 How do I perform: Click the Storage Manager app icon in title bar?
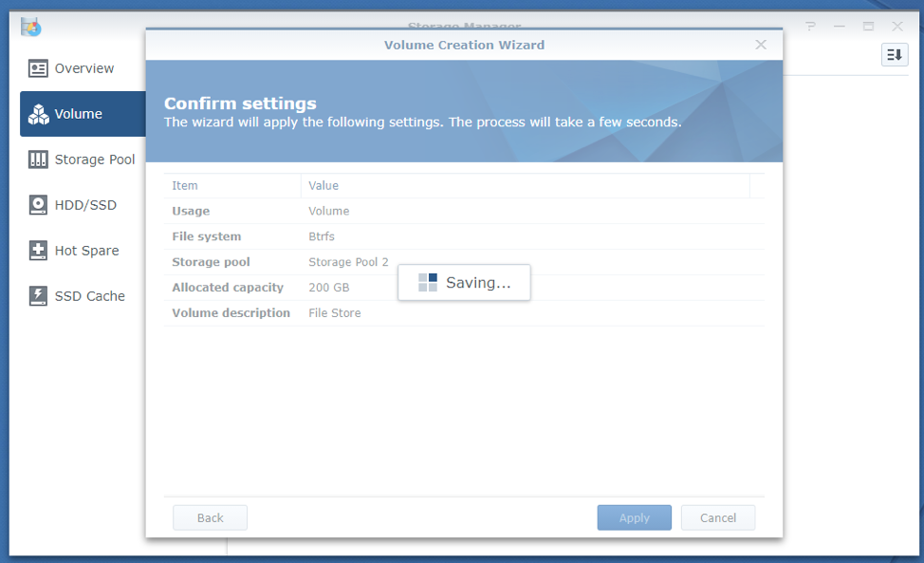[30, 27]
